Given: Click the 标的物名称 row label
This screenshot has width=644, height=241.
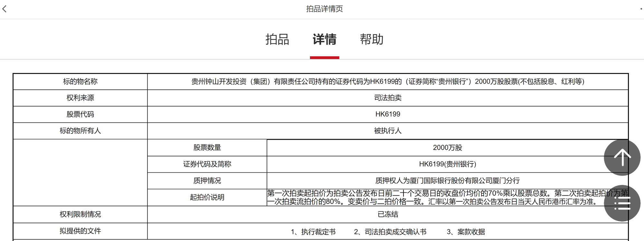Looking at the screenshot, I should coord(80,82).
